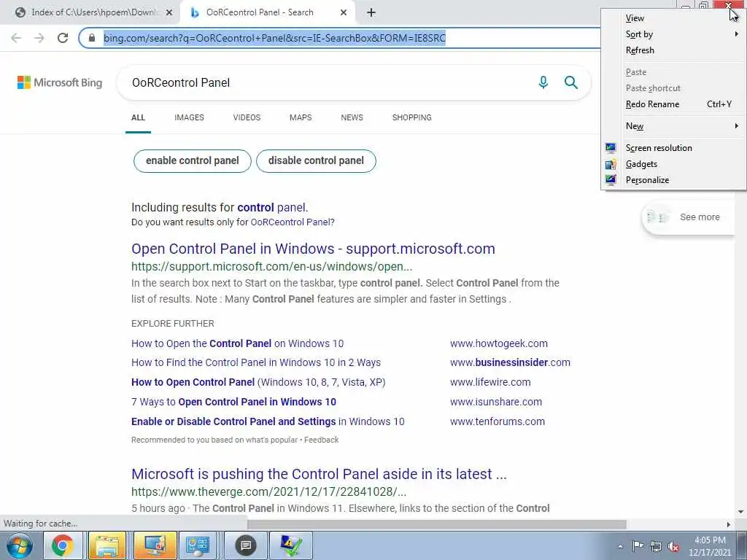The image size is (747, 560).
Task: Select Redo Rename in the context menu
Action: coord(673,104)
